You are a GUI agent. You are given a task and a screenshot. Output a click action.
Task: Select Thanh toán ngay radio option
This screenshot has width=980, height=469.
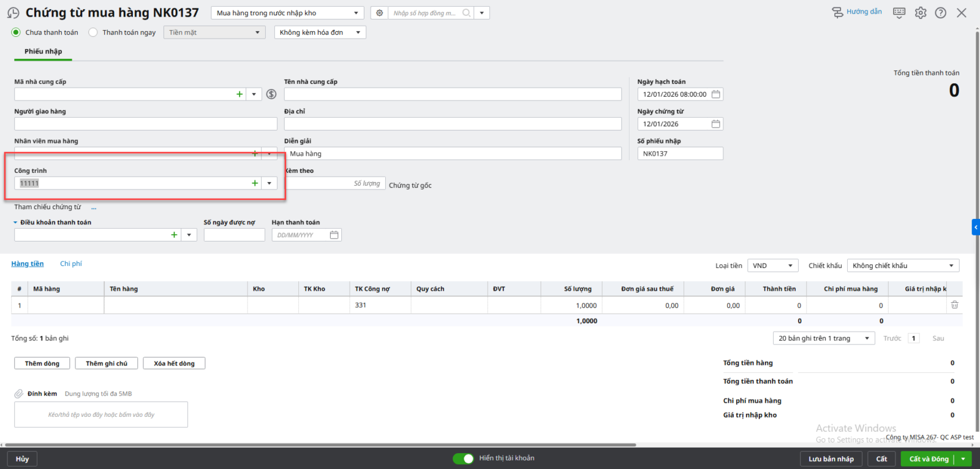point(93,32)
